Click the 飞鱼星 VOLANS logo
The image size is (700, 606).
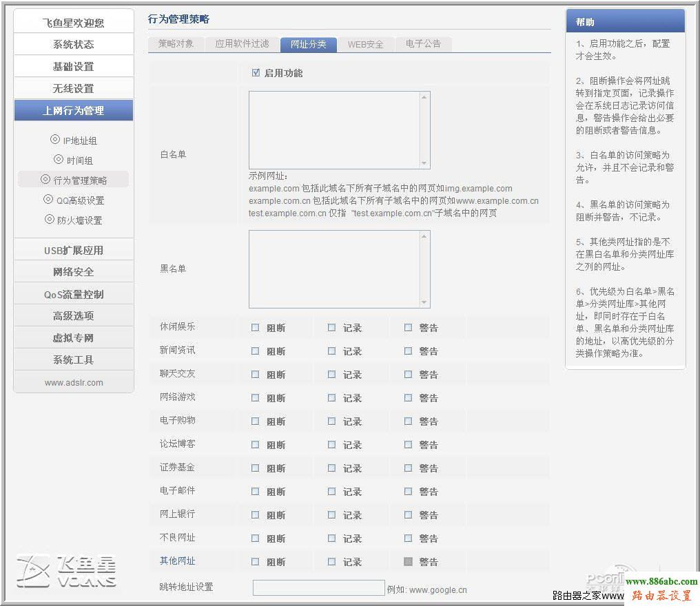[65, 571]
